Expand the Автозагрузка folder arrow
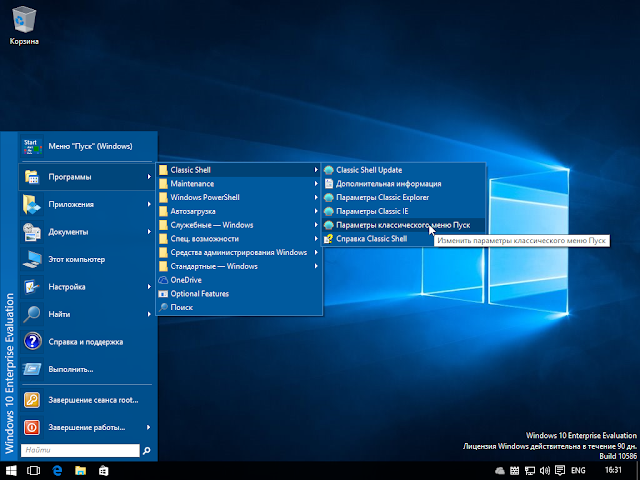 coord(316,211)
